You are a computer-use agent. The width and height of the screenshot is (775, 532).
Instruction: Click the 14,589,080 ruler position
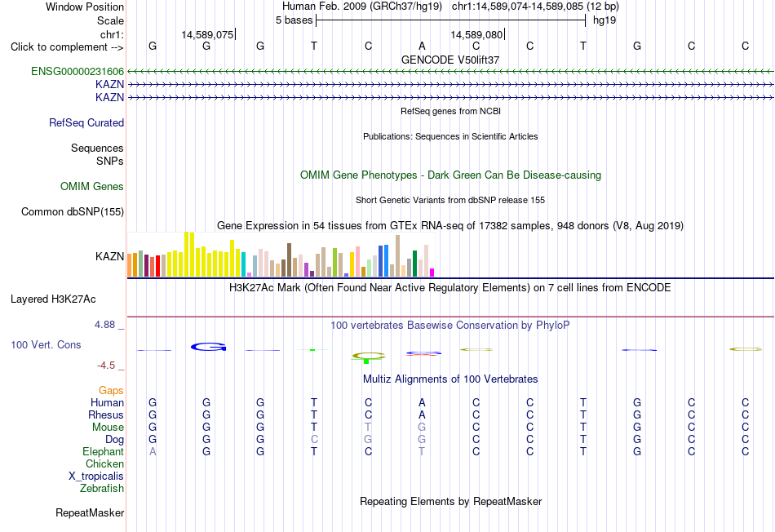pyautogui.click(x=476, y=34)
